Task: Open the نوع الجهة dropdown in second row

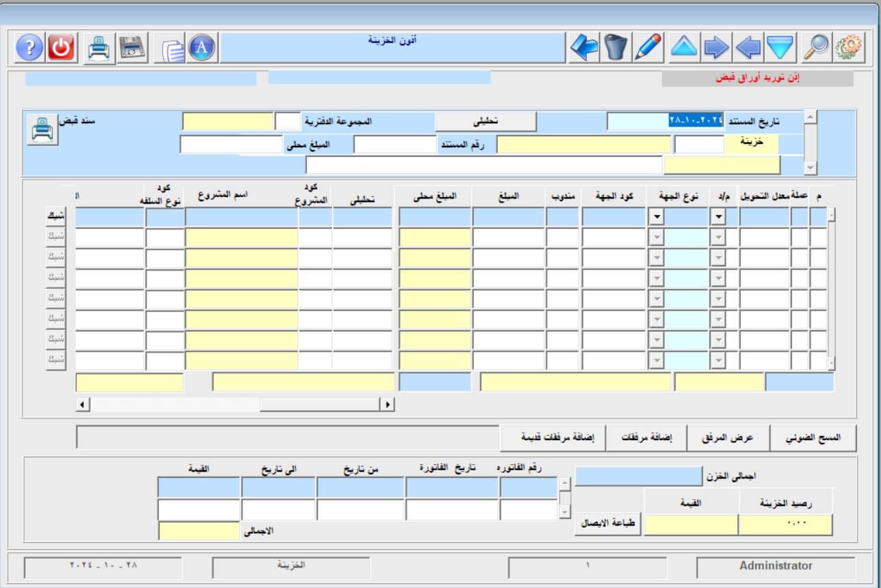Action: point(656,238)
